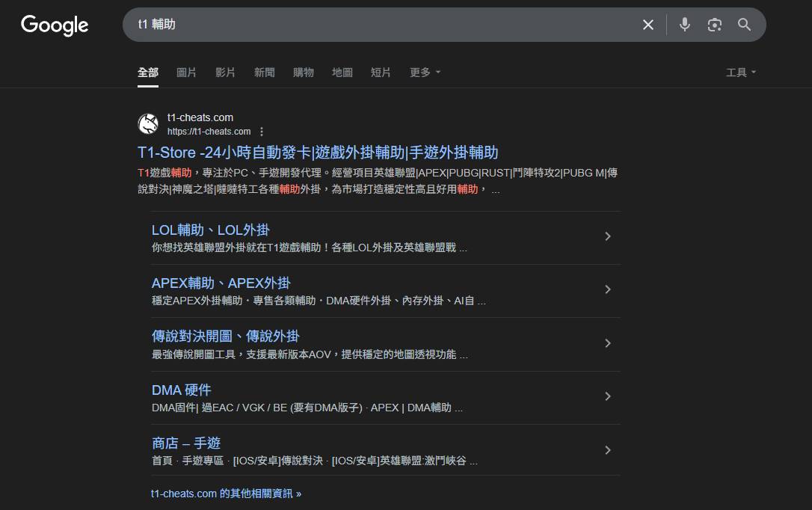Click the t1-cheats.com site name

tap(200, 117)
